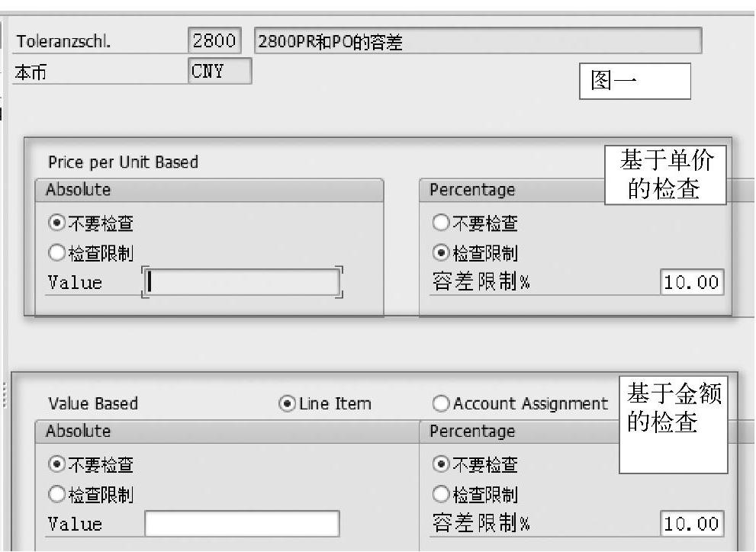Select 检查限制 under Price per Unit Absolute
Screen dimensions: 756x552
point(56,252)
